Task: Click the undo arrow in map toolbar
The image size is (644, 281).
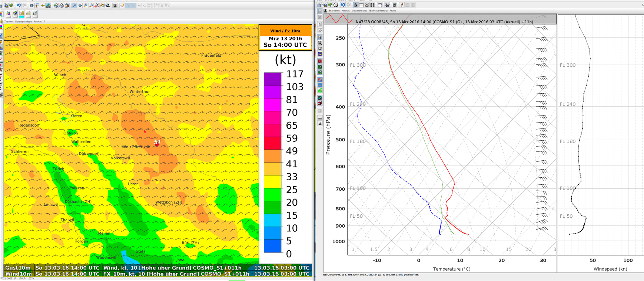Action: [19, 6]
